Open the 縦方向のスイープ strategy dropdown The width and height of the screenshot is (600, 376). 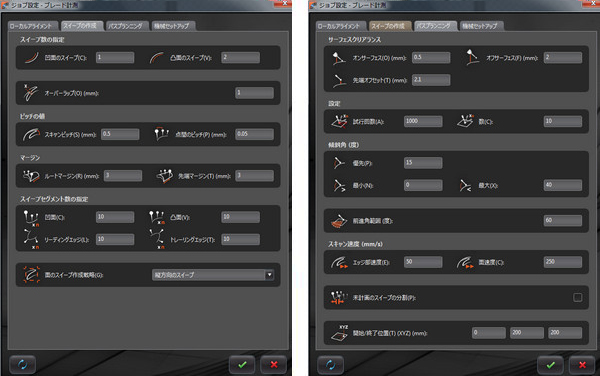tap(213, 275)
